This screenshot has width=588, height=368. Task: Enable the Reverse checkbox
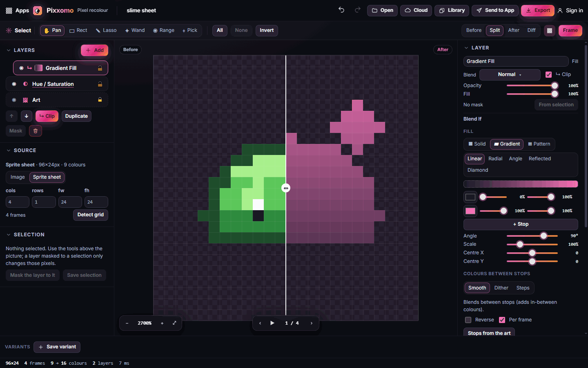[468, 320]
